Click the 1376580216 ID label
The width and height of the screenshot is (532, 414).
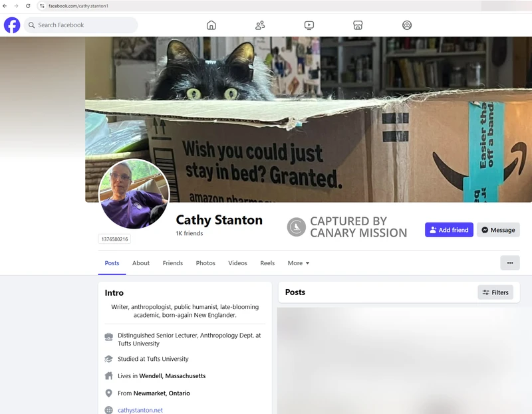coord(114,239)
